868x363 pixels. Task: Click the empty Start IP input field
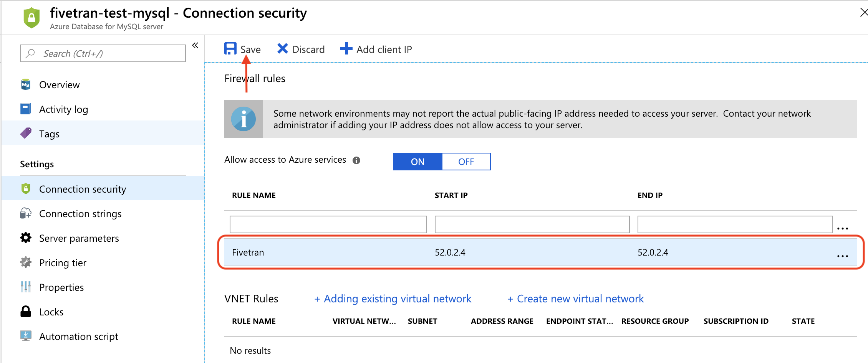pyautogui.click(x=532, y=224)
